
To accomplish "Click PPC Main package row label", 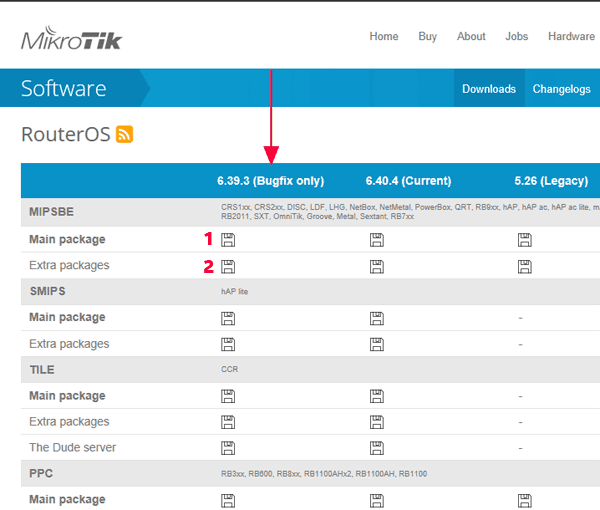I will click(x=67, y=499).
